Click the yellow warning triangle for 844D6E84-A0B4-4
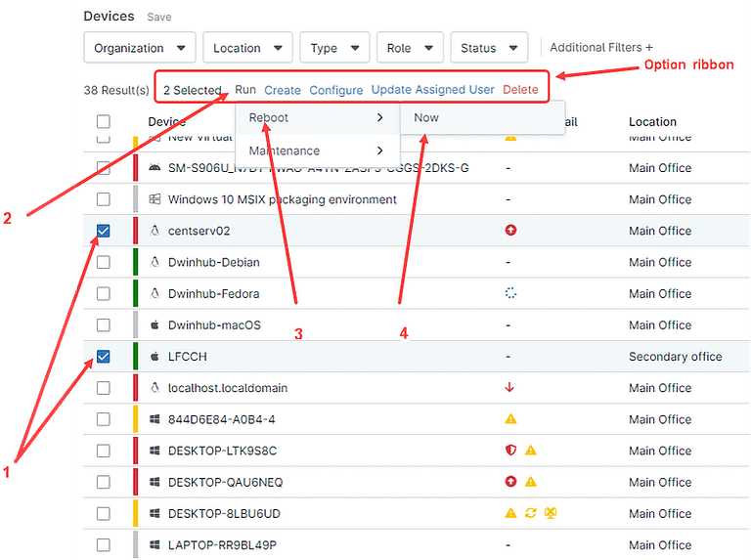Screen dimensions: 751x560 [510, 419]
